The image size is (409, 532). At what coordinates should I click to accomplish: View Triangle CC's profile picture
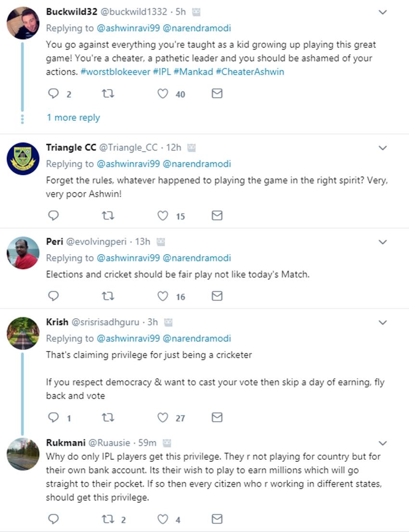pyautogui.click(x=23, y=158)
